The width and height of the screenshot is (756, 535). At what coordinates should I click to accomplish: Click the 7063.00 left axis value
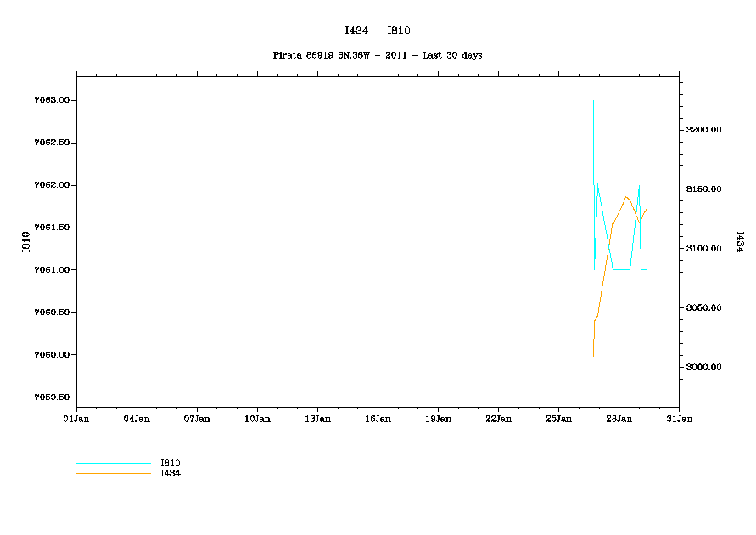(x=52, y=100)
